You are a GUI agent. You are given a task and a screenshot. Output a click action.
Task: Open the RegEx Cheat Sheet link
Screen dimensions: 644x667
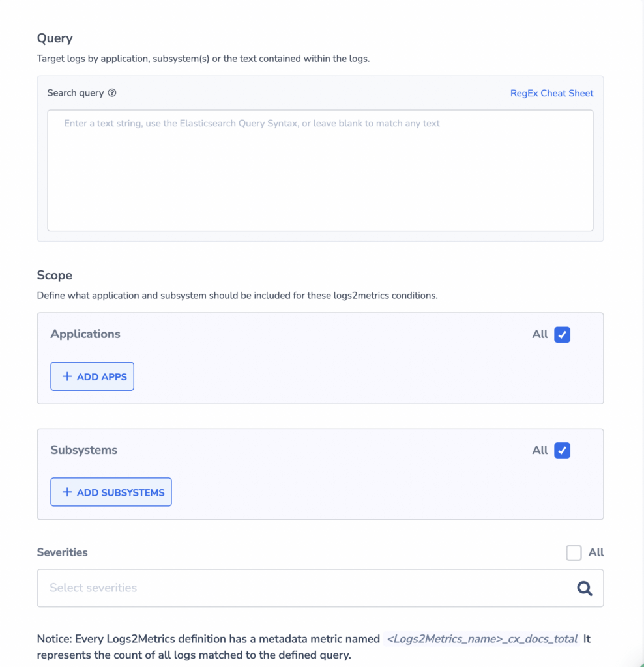551,93
